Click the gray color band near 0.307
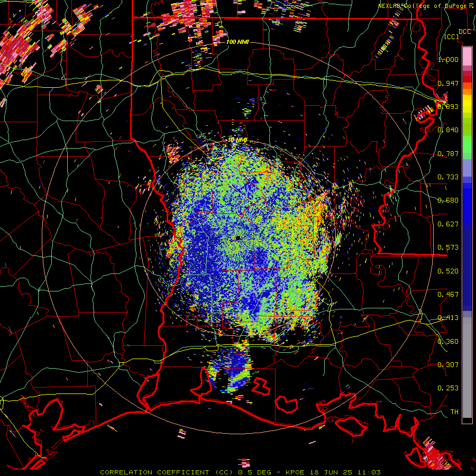 coord(467,368)
